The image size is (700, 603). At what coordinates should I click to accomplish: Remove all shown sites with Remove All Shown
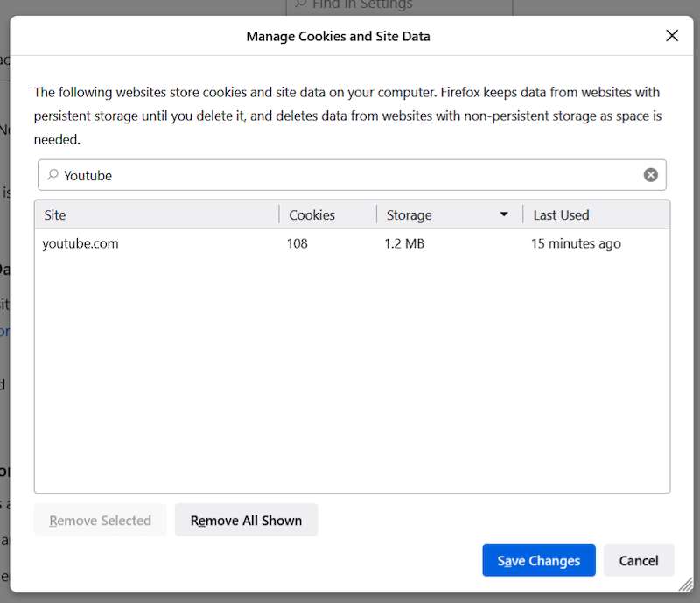pos(246,521)
